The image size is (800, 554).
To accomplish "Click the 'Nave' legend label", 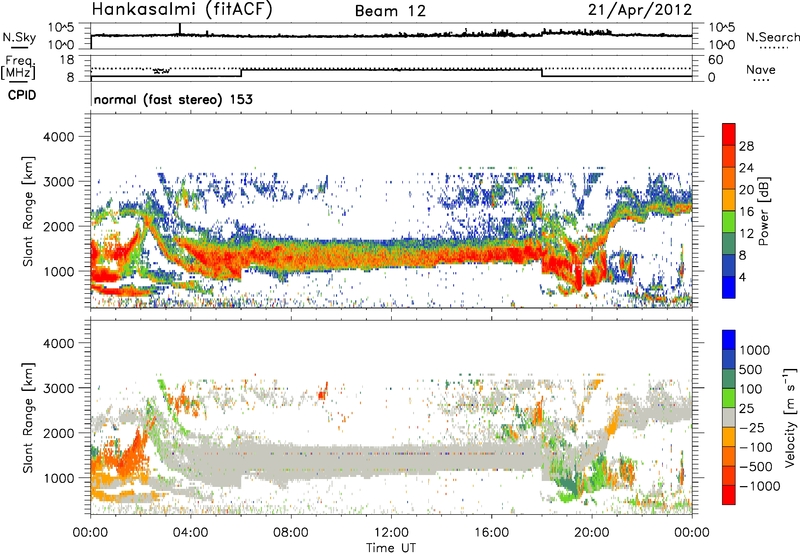I will point(761,70).
